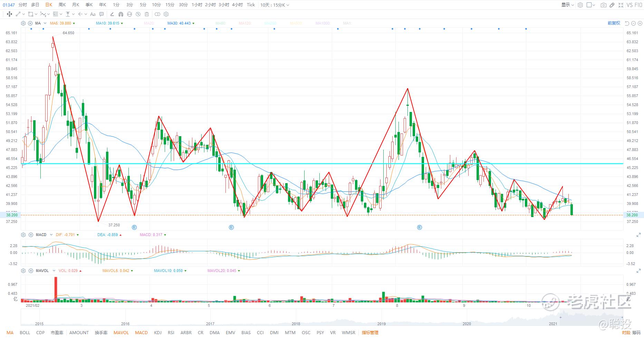Open the wave tool options arrow
The height and width of the screenshot is (339, 644).
tap(48, 14)
